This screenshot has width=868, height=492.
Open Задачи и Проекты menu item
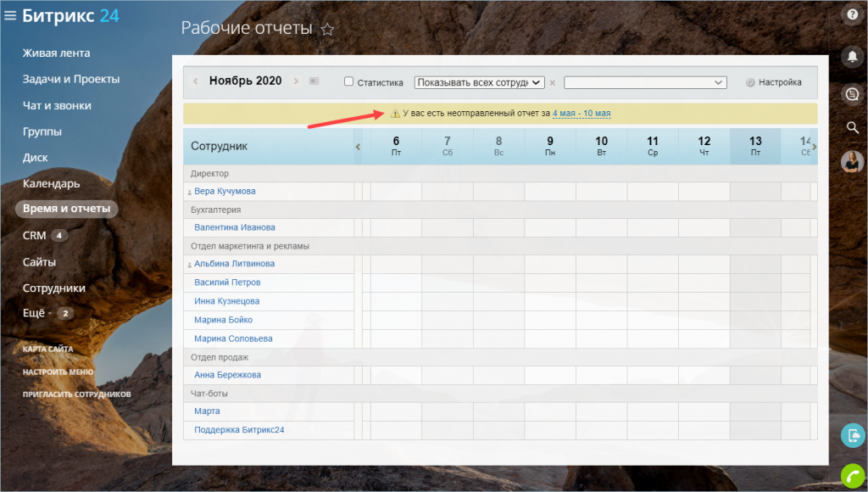tap(71, 79)
